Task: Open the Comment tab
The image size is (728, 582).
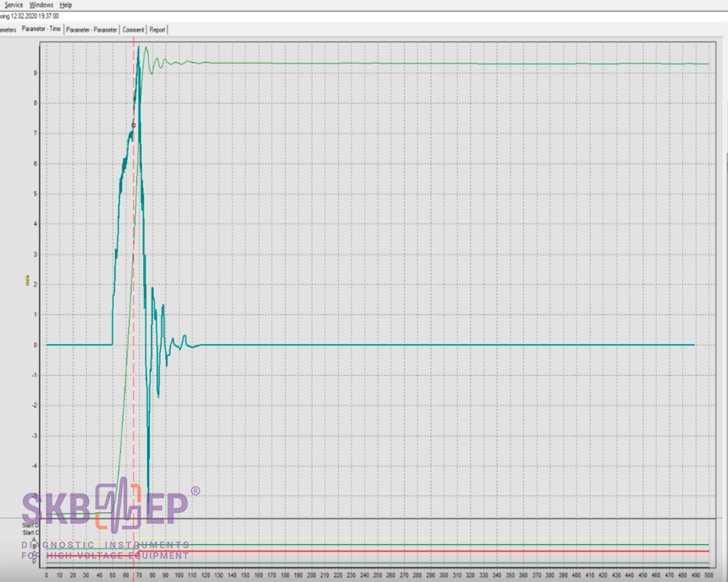Action: pyautogui.click(x=133, y=30)
